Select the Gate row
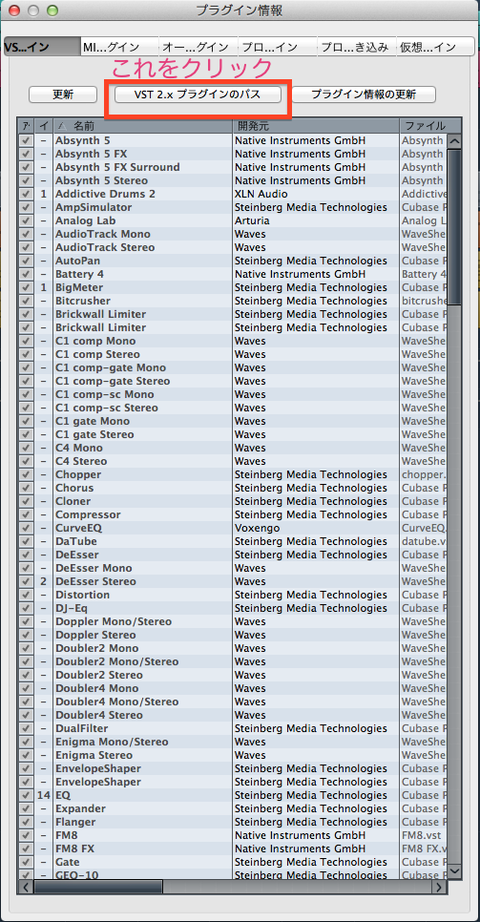Image resolution: width=480 pixels, height=922 pixels. (234, 862)
